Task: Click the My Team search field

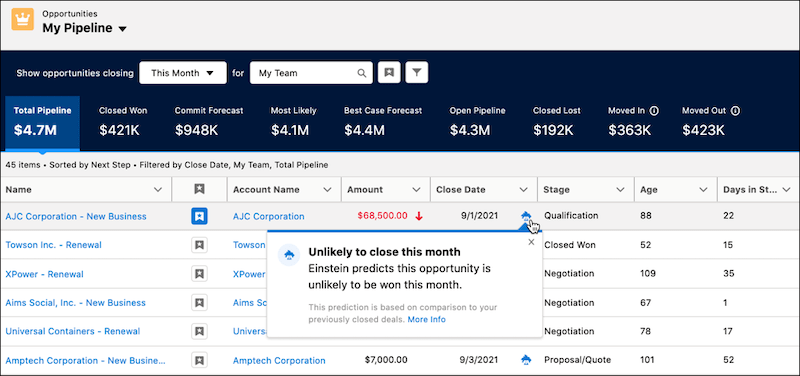Action: pos(311,73)
